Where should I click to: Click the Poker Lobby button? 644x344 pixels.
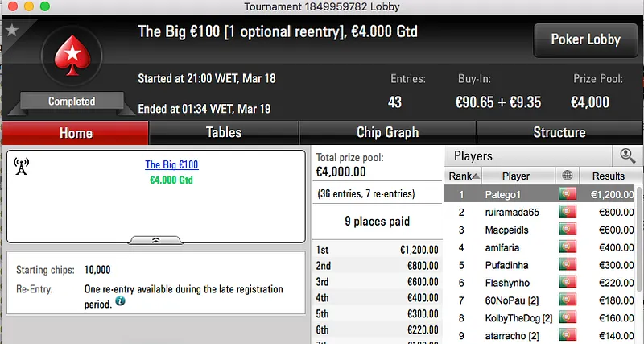pyautogui.click(x=584, y=39)
